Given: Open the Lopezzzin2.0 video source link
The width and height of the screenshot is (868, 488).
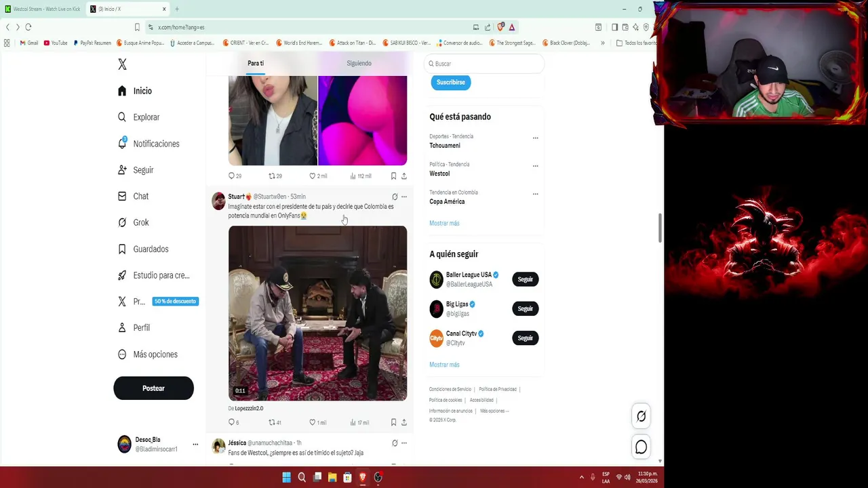Looking at the screenshot, I should tap(249, 409).
